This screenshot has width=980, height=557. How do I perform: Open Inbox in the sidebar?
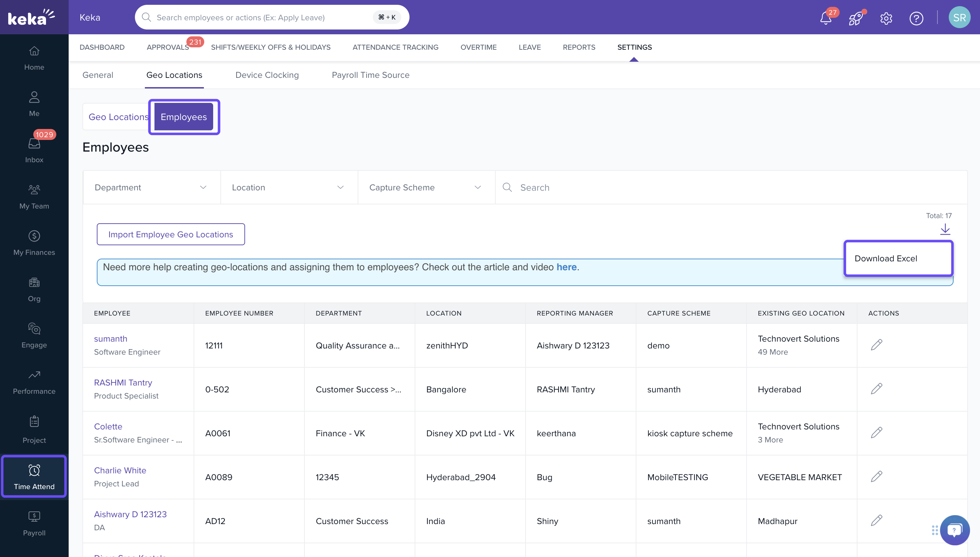pyautogui.click(x=34, y=150)
